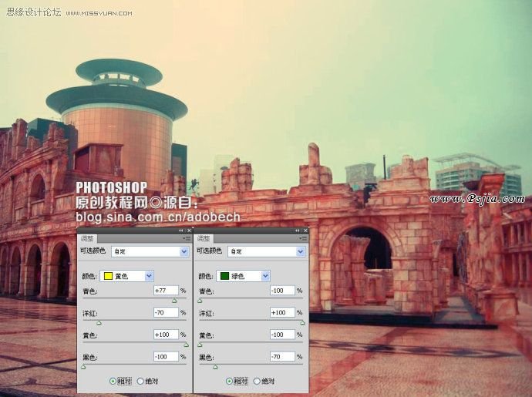Click the 洋红 value field showing +100
This screenshot has height=397, width=532.
pos(282,313)
